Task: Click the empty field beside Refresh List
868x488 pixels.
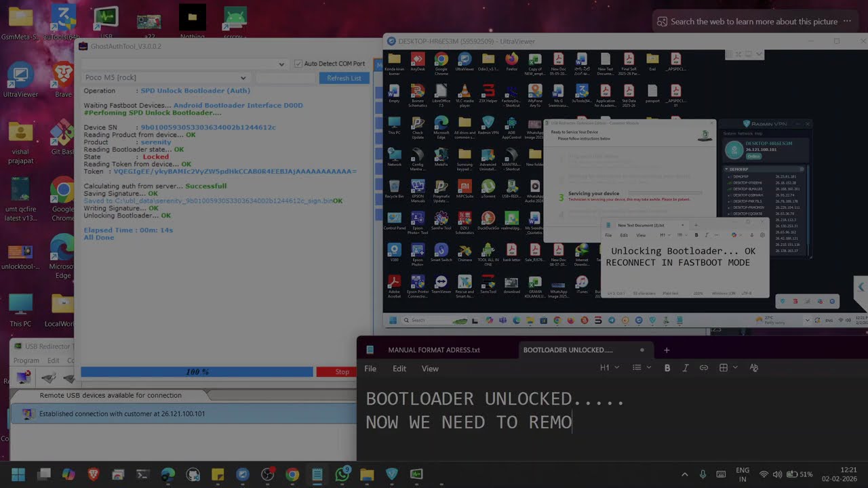Action: pyautogui.click(x=285, y=78)
